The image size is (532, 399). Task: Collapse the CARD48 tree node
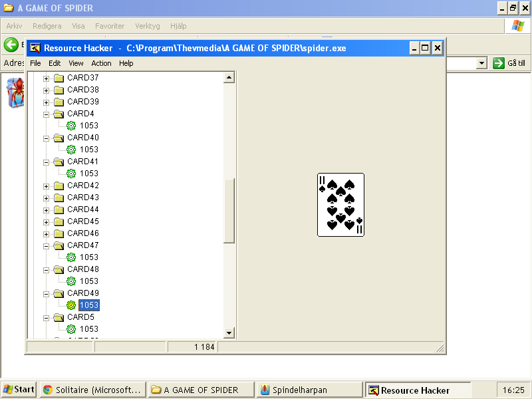point(46,270)
